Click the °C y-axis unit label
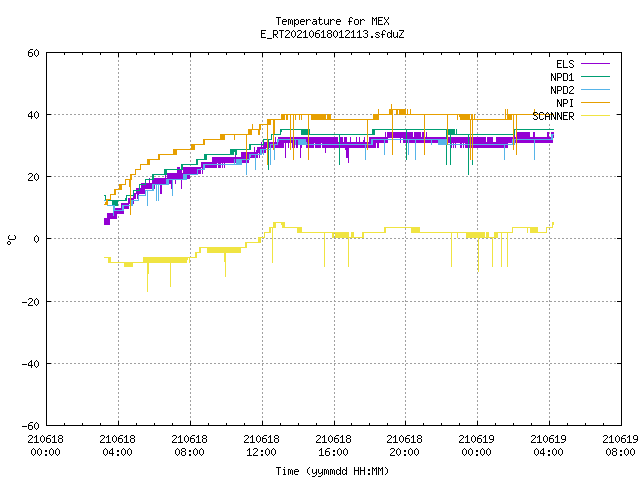The width and height of the screenshot is (640, 480). click(x=11, y=240)
